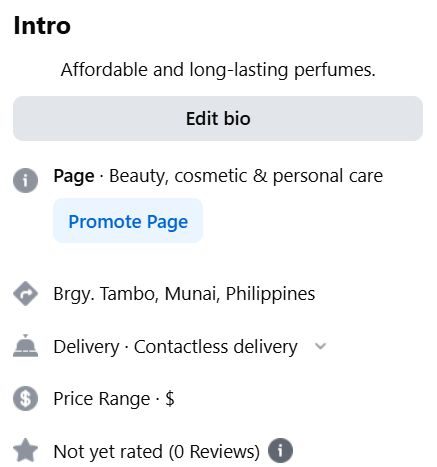This screenshot has height=467, width=437.
Task: Open the (0 Reviews) count text
Action: pos(214,451)
